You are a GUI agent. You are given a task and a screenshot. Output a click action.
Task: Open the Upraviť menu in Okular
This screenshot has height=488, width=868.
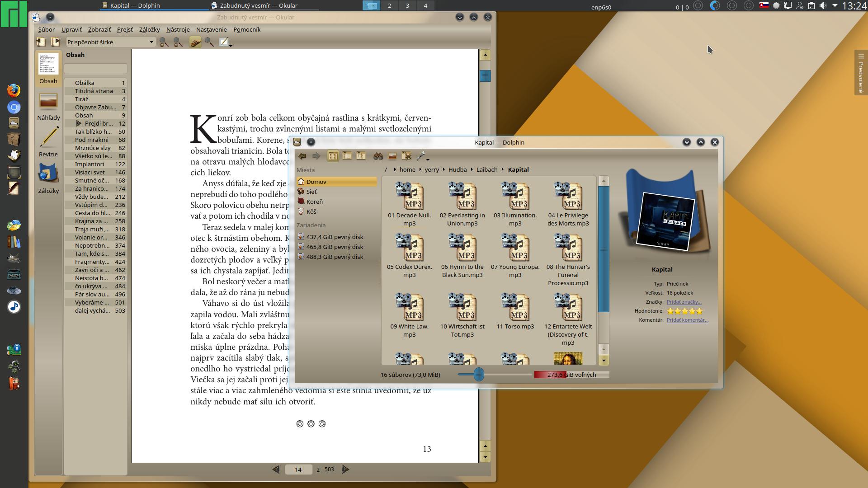(71, 29)
